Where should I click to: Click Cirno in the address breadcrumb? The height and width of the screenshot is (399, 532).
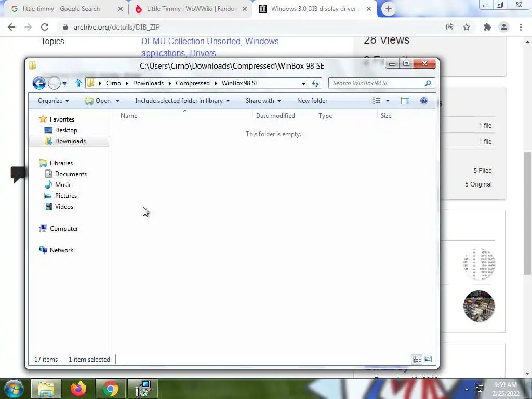113,83
